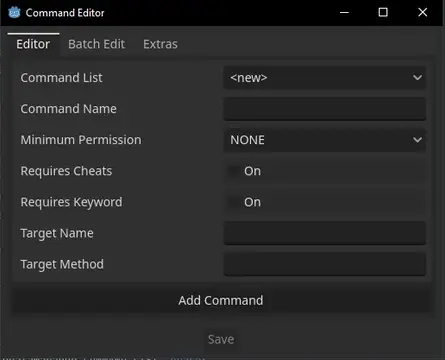Click the Add Command button
445x360 pixels.
click(x=221, y=300)
